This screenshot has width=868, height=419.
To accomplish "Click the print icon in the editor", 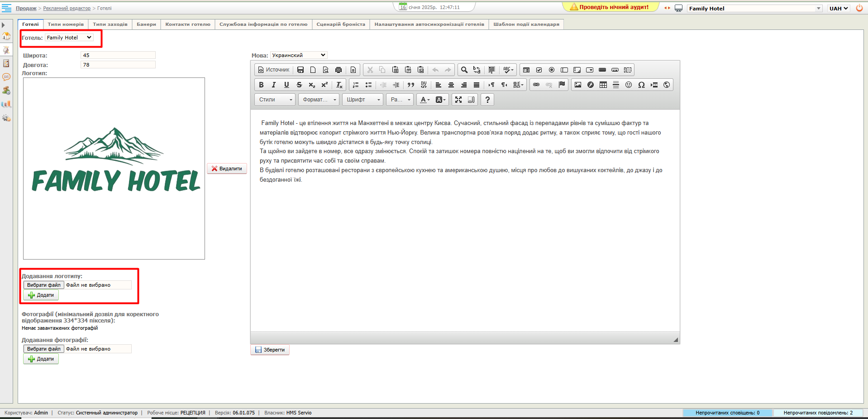I will coord(339,70).
